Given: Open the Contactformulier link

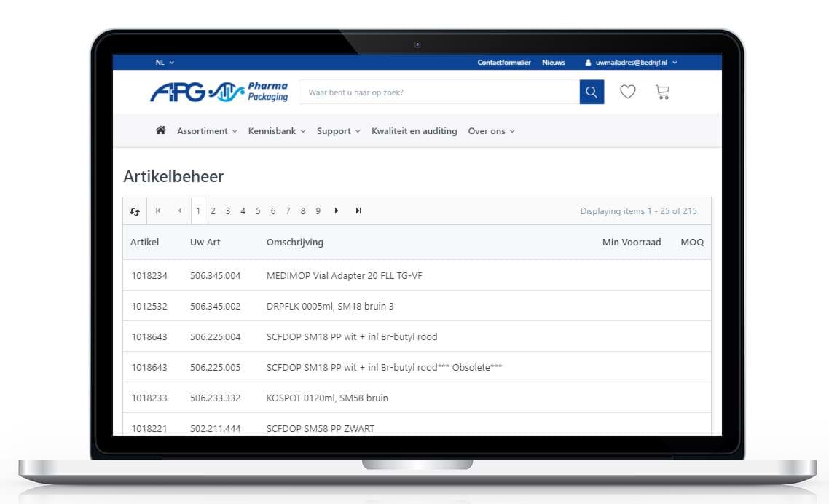Looking at the screenshot, I should tap(504, 63).
